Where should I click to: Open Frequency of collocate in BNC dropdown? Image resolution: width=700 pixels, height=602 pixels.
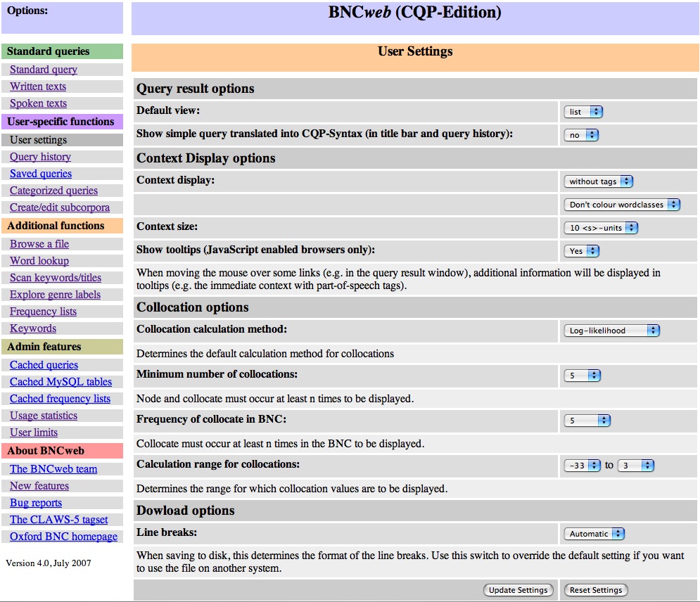tap(587, 421)
